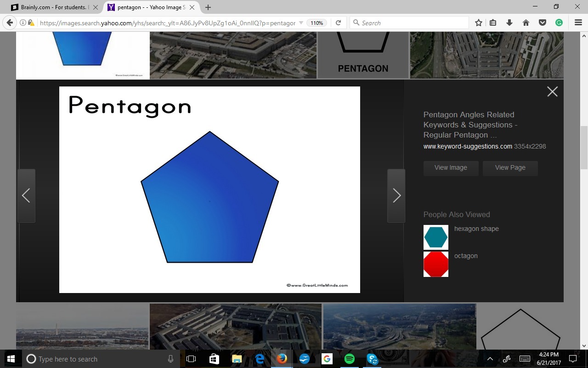Select the hexagon shape thumbnail
This screenshot has width=588, height=368.
pos(435,237)
